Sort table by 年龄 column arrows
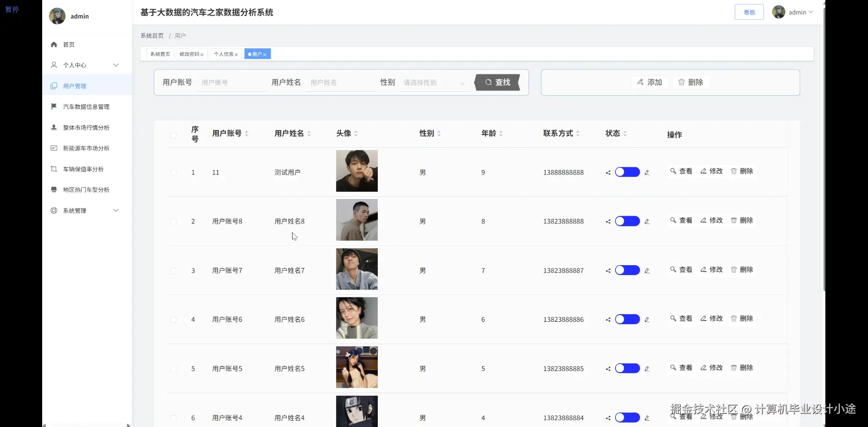Image resolution: width=868 pixels, height=427 pixels. pyautogui.click(x=501, y=133)
